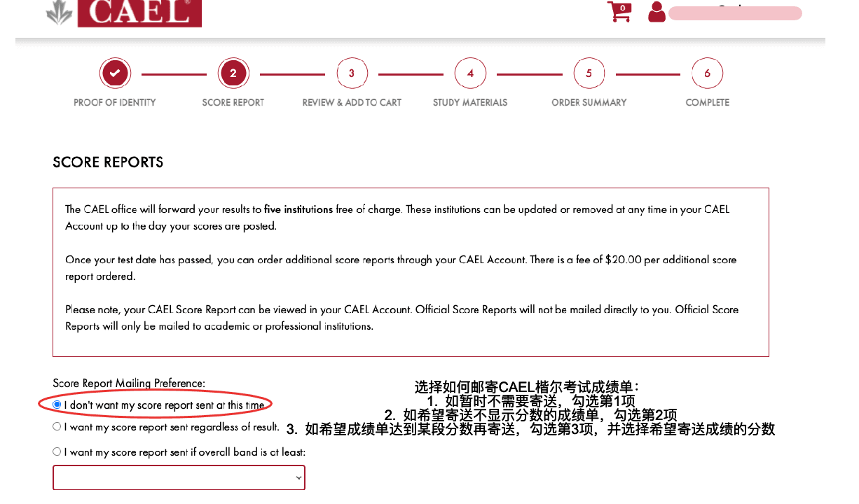Go to Order Summary step label
Viewport: 859px width, 504px height.
pyautogui.click(x=589, y=102)
